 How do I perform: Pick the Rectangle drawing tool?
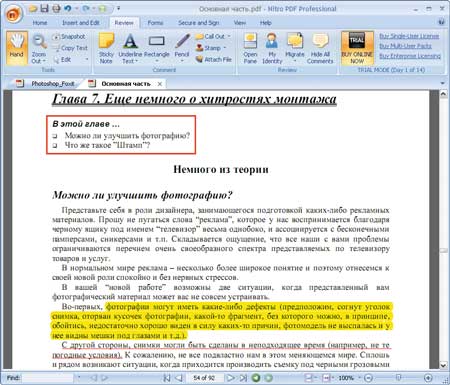point(156,48)
